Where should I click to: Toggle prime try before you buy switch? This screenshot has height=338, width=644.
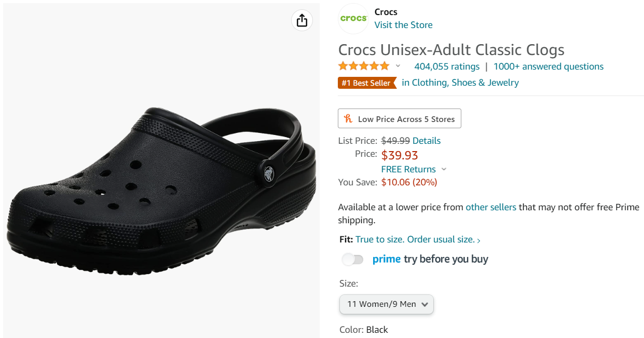click(353, 259)
